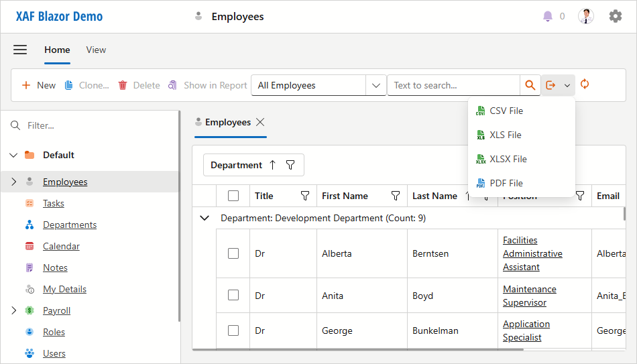The height and width of the screenshot is (364, 637).
Task: Click the Notes sidebar icon
Action: (x=30, y=267)
